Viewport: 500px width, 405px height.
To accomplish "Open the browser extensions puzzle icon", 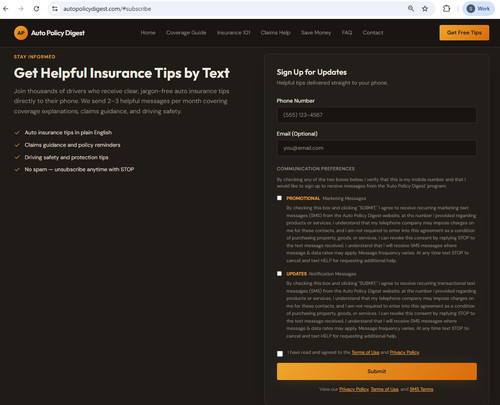I will coord(446,9).
